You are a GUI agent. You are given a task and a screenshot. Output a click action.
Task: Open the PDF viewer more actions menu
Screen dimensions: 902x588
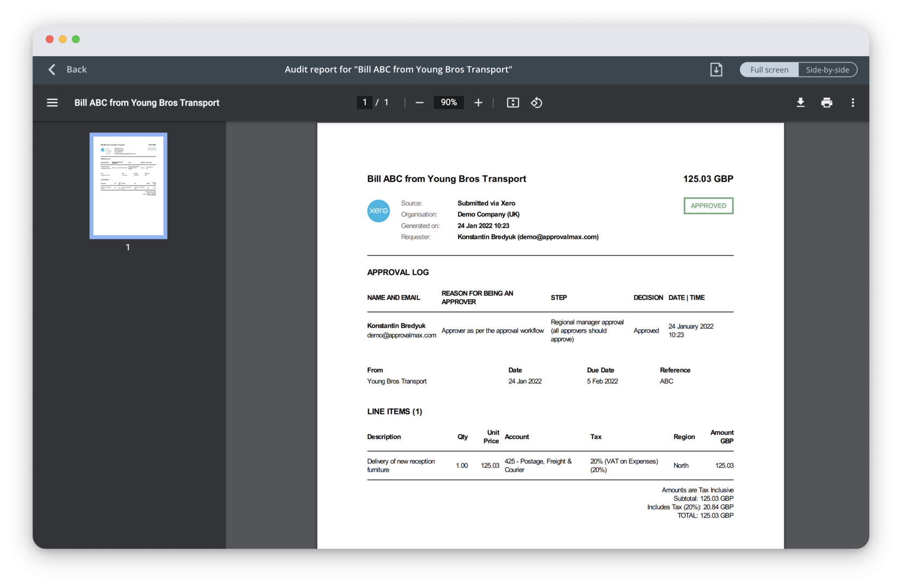pos(853,103)
